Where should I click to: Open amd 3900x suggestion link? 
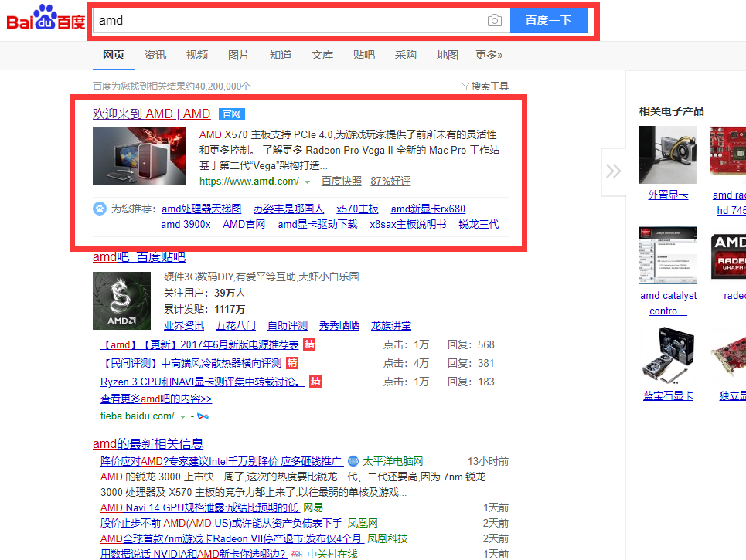(x=186, y=224)
